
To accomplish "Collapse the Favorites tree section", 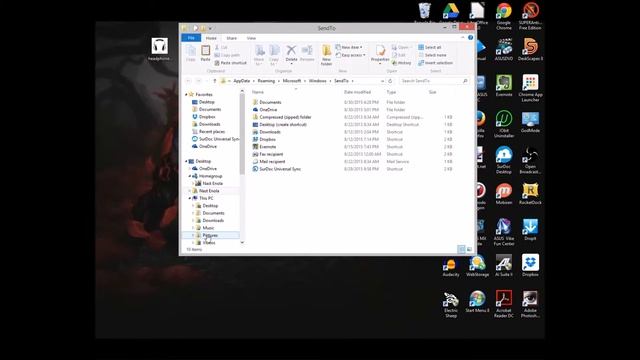I will 186,94.
